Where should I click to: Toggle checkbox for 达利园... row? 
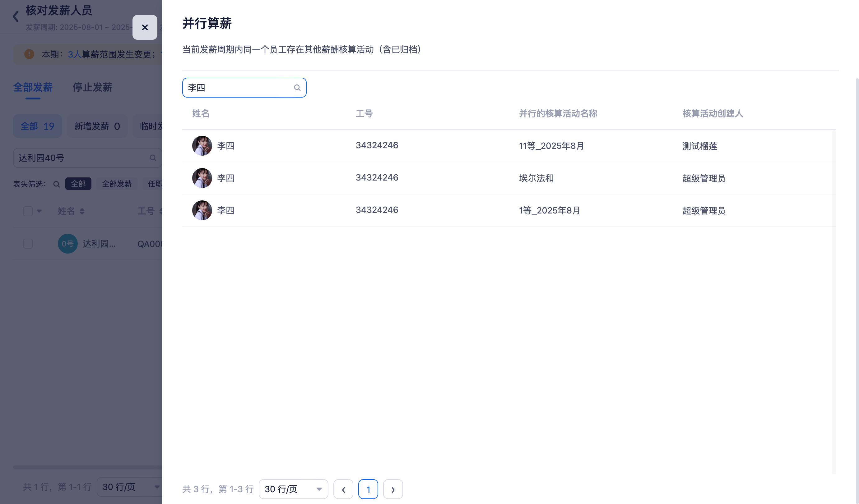pyautogui.click(x=28, y=244)
